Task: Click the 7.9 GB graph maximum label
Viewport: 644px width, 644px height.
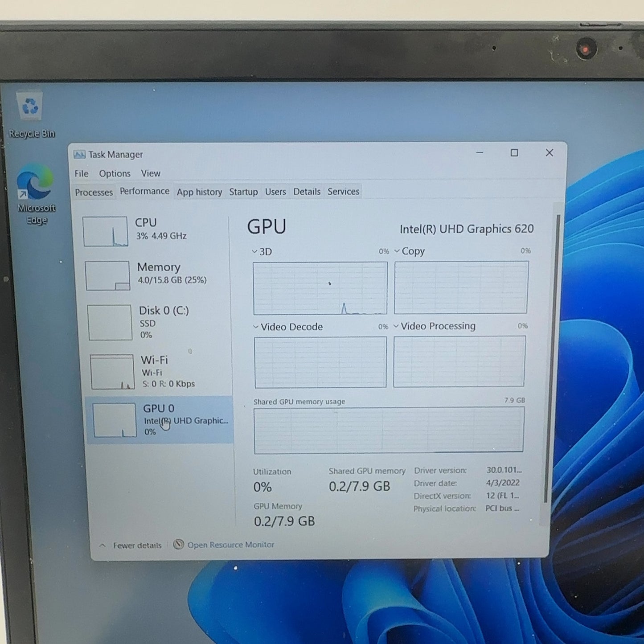Action: click(514, 400)
